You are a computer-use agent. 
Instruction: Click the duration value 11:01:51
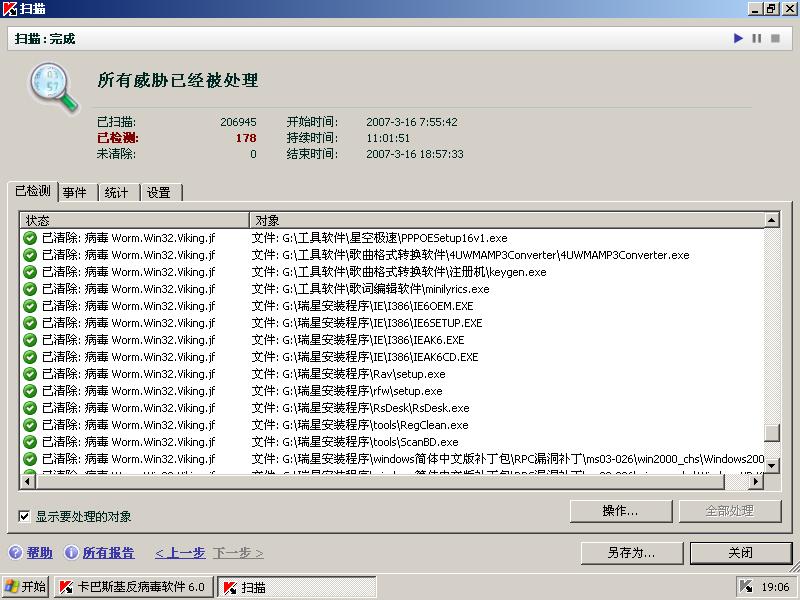point(388,138)
